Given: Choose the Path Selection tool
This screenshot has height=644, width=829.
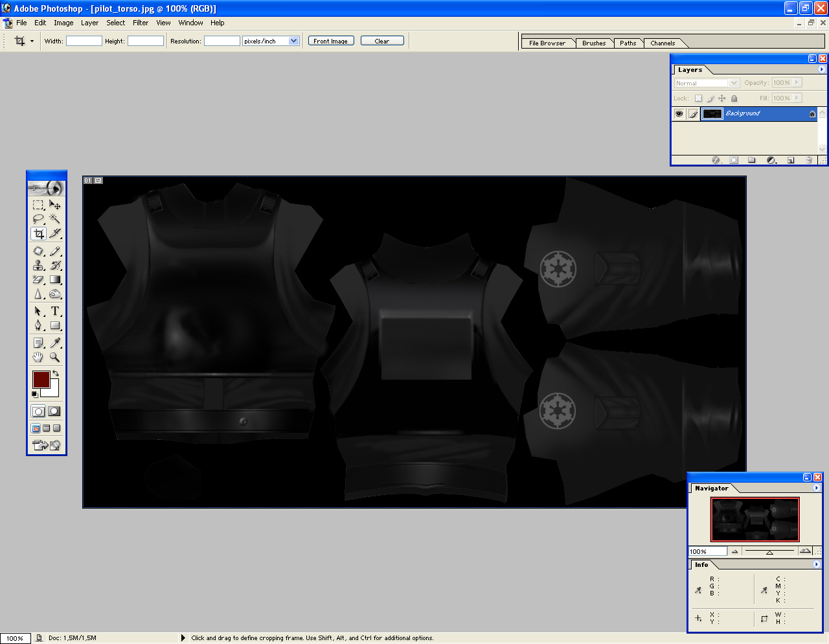Looking at the screenshot, I should 38,311.
